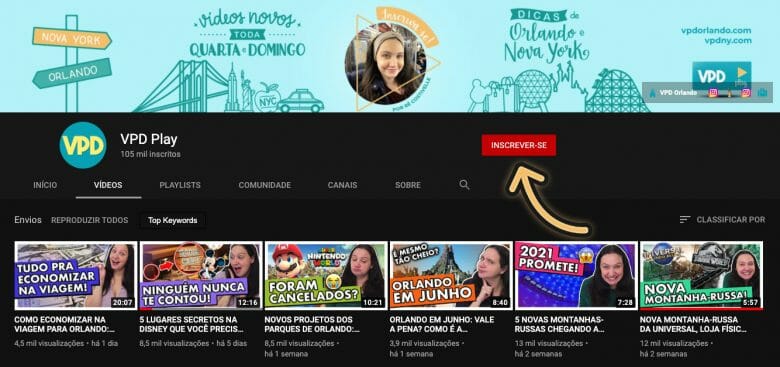Open the Top Keywords extension button
780x367 pixels.
(x=173, y=220)
